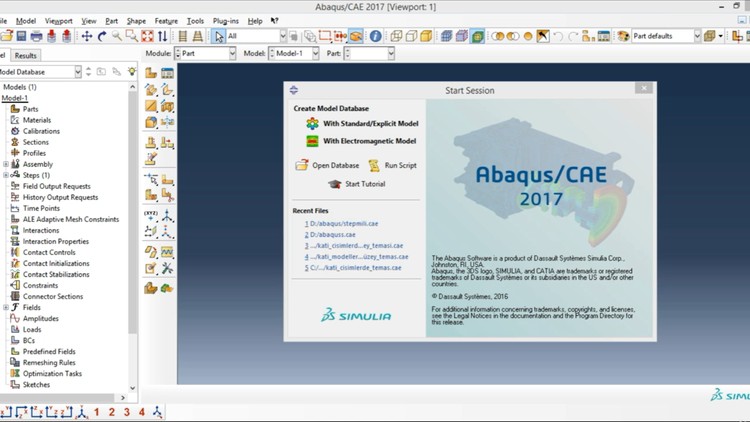The height and width of the screenshot is (422, 750).
Task: Create database With Electromagnetic Model
Action: 361,141
